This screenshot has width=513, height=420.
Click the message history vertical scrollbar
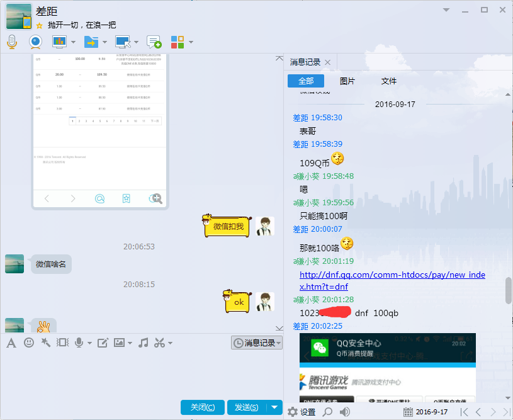[509, 291]
